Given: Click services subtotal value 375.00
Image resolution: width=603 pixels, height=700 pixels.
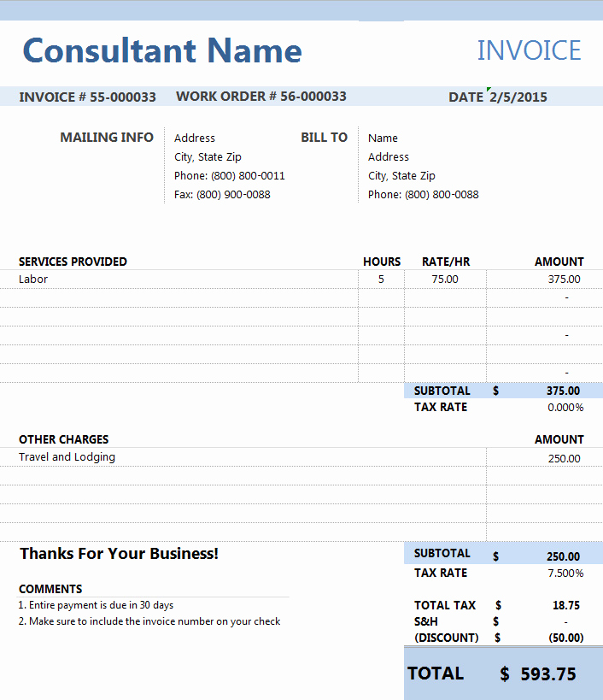Looking at the screenshot, I should pyautogui.click(x=564, y=391).
